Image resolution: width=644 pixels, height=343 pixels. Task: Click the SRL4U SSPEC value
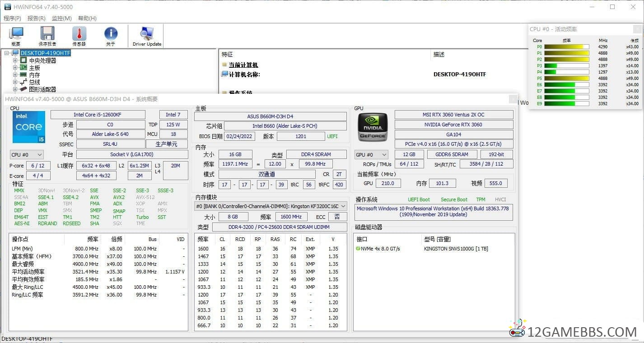pyautogui.click(x=110, y=144)
